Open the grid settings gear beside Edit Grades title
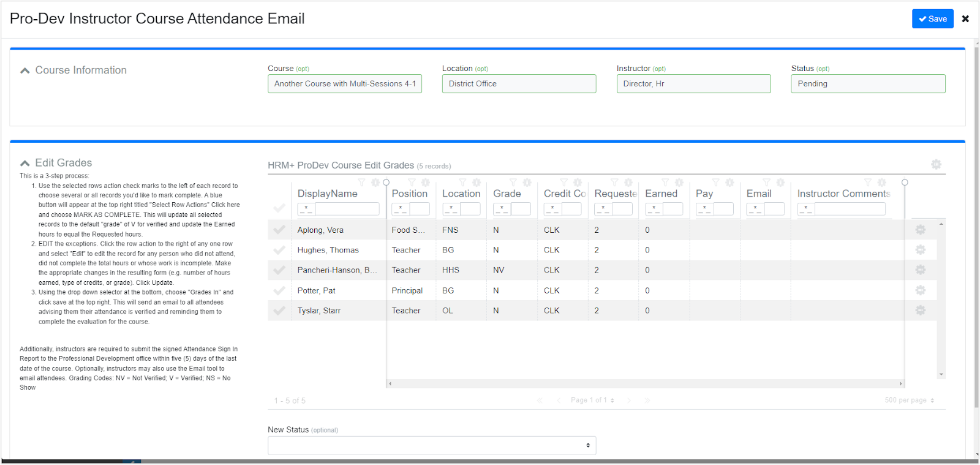Image resolution: width=980 pixels, height=465 pixels. tap(936, 164)
